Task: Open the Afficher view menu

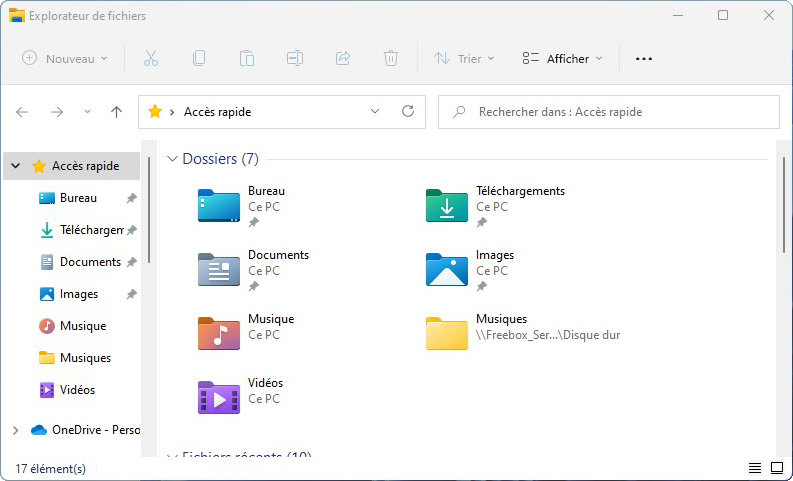Action: (x=563, y=58)
